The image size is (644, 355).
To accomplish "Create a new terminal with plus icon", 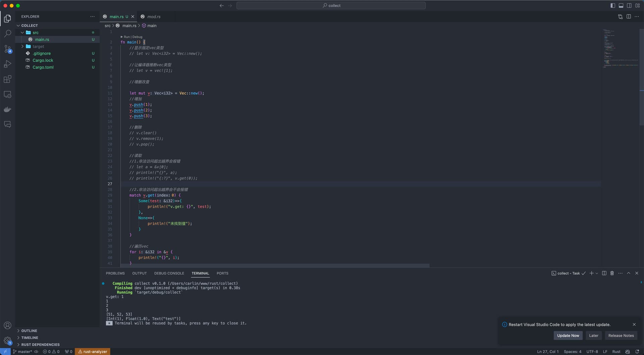I will 592,273.
